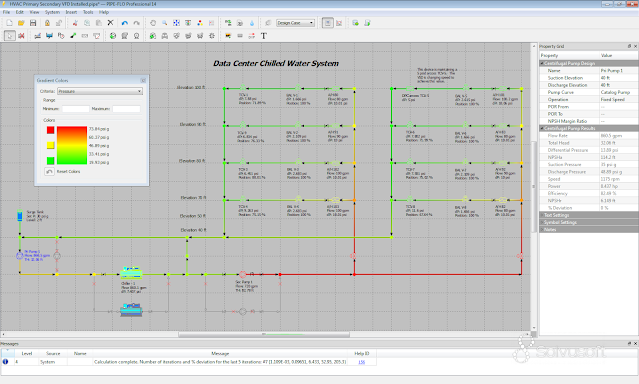The image size is (639, 384).
Task: Open the View menu
Action: 34,12
